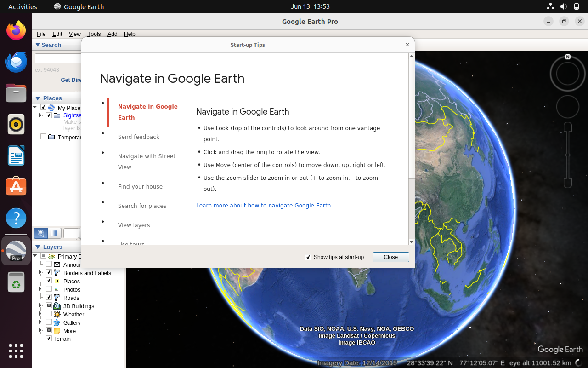Collapse the Layers panel

[x=38, y=247]
